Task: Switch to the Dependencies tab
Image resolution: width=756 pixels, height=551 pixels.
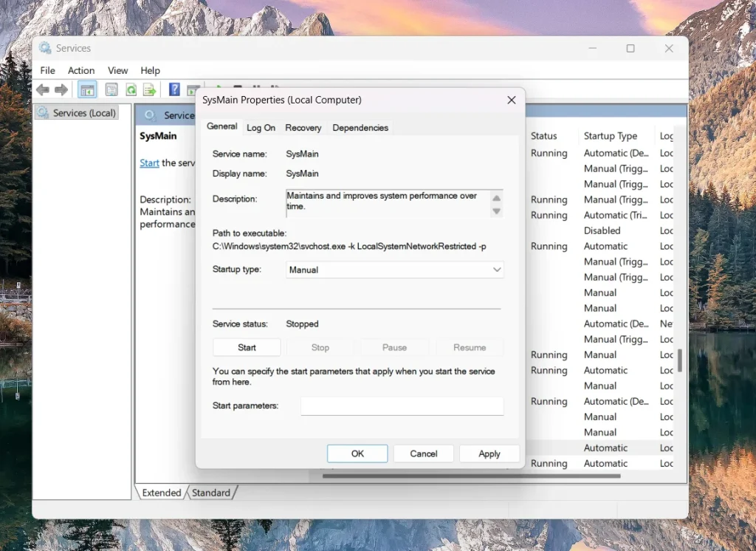Action: tap(360, 128)
